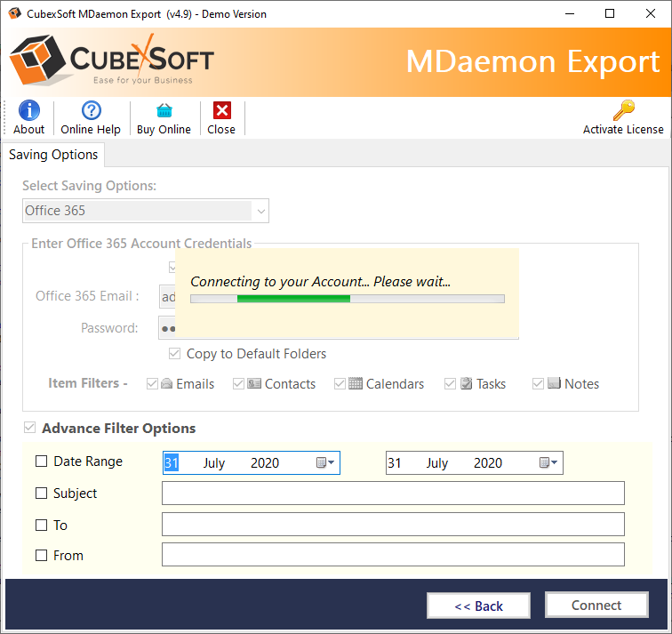The image size is (672, 634).
Task: Click the Online Help question mark icon
Action: pos(91,110)
